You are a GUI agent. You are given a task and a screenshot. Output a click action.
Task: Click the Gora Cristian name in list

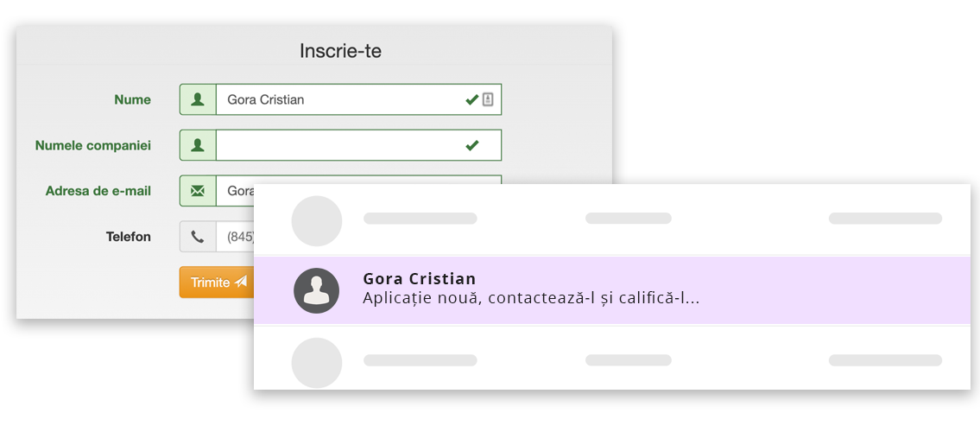point(420,279)
